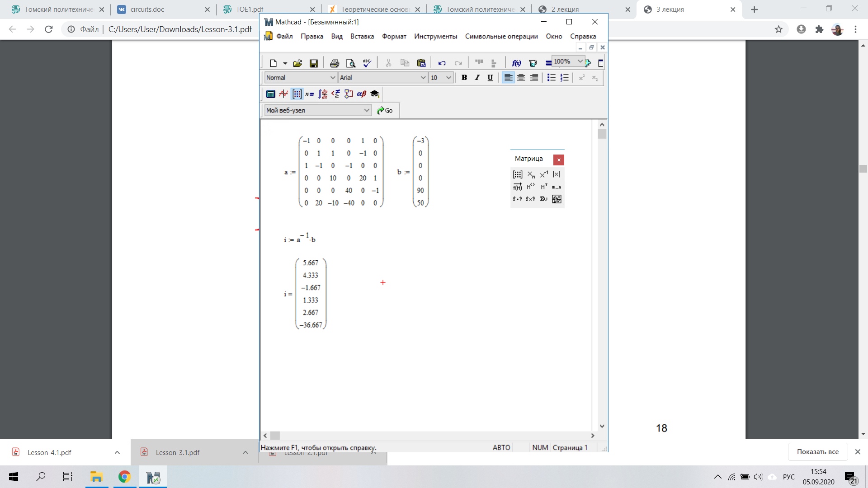Insert unit with the measuring cup icon

[x=533, y=63]
